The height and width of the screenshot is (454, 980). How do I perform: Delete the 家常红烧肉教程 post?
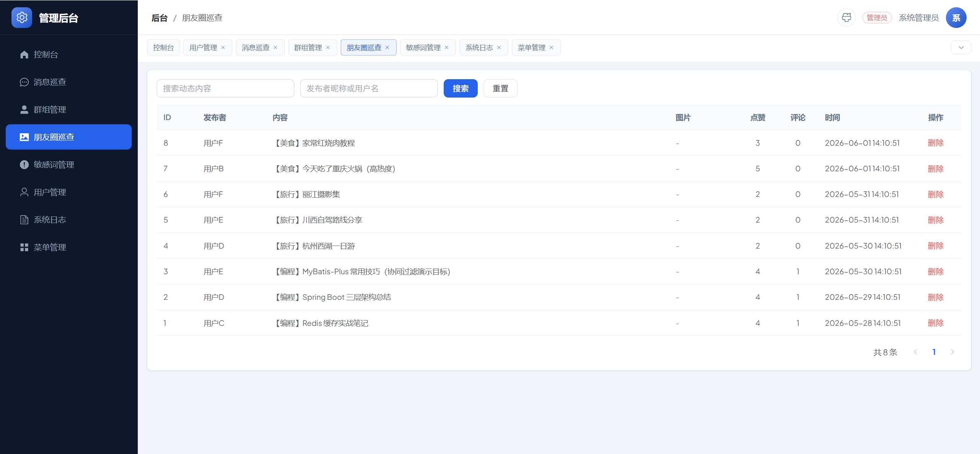coord(936,143)
